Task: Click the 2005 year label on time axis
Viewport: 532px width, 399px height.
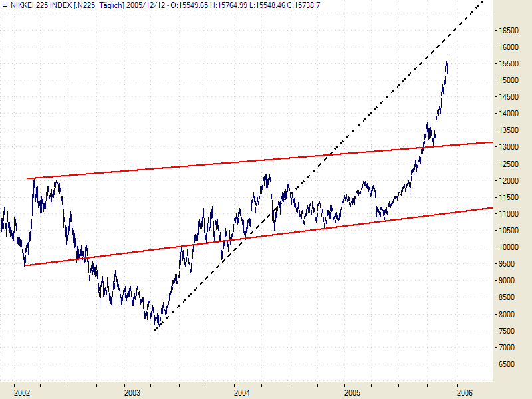Action: pos(352,393)
